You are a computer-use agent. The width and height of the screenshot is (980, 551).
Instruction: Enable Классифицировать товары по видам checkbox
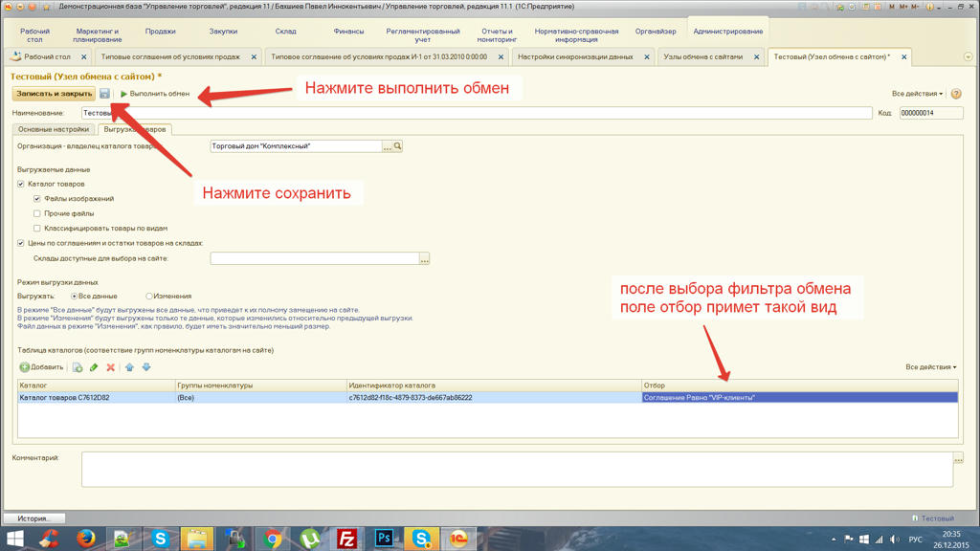[37, 229]
